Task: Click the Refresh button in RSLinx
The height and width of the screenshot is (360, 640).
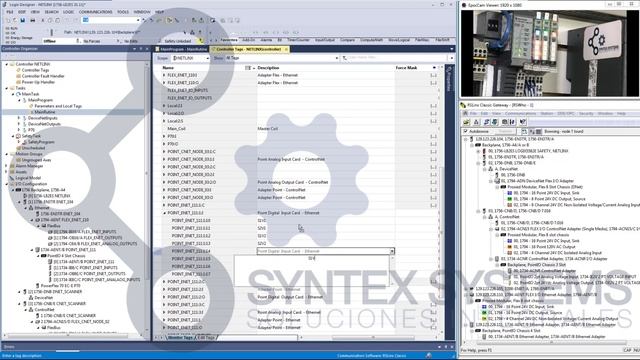Action: coord(505,131)
